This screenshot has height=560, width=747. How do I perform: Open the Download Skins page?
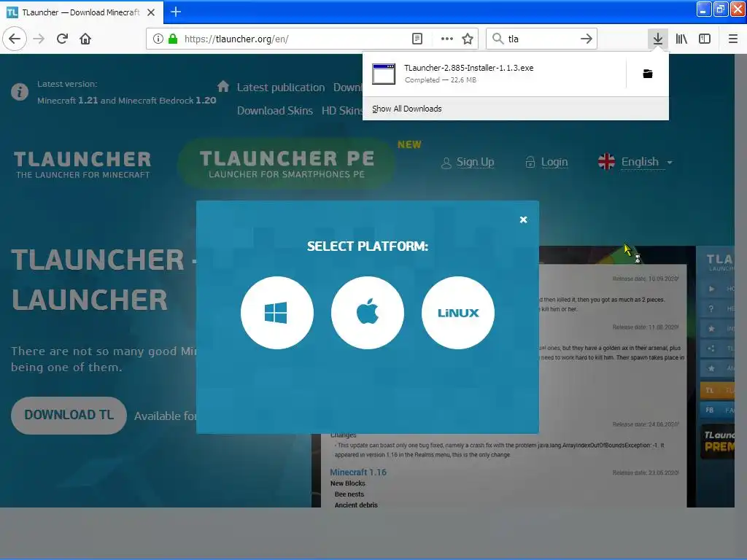click(x=275, y=111)
